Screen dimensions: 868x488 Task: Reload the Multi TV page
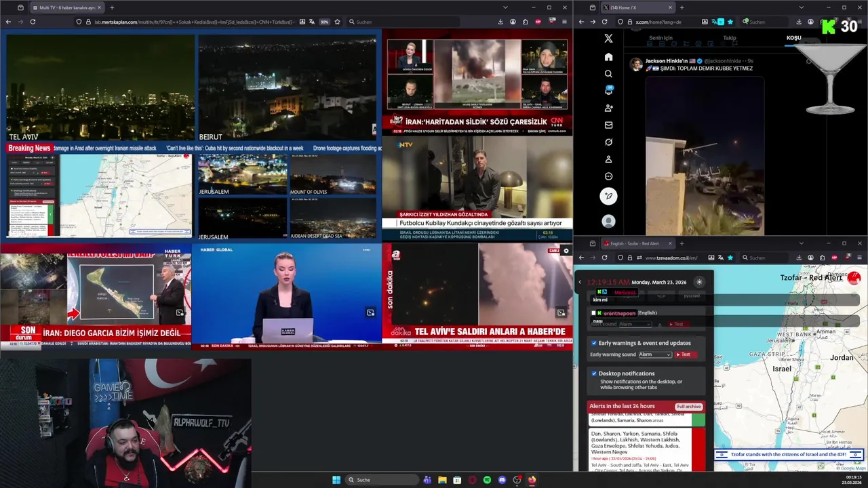pyautogui.click(x=33, y=22)
